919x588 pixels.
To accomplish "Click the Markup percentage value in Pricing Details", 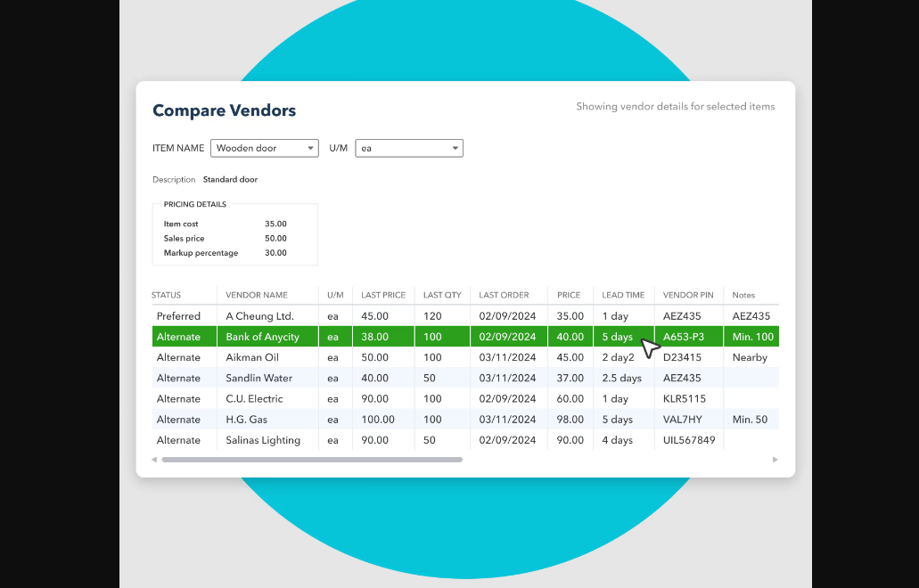I will pyautogui.click(x=275, y=252).
